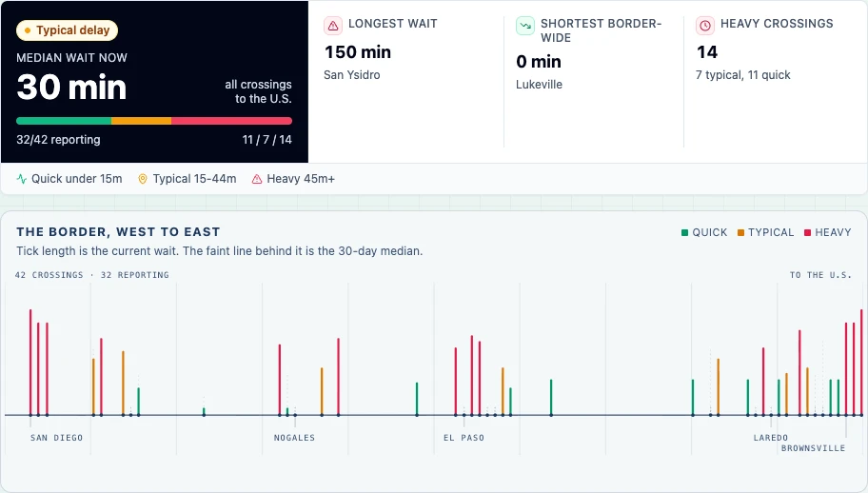Viewport: 868px width, 493px height.
Task: Click the EL PASO axis label
Action: click(x=464, y=438)
